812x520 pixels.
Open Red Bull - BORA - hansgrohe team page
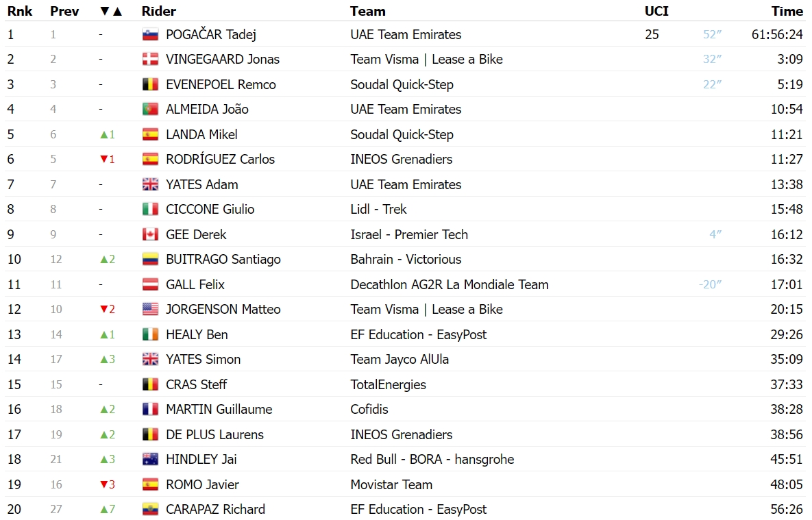click(x=432, y=460)
